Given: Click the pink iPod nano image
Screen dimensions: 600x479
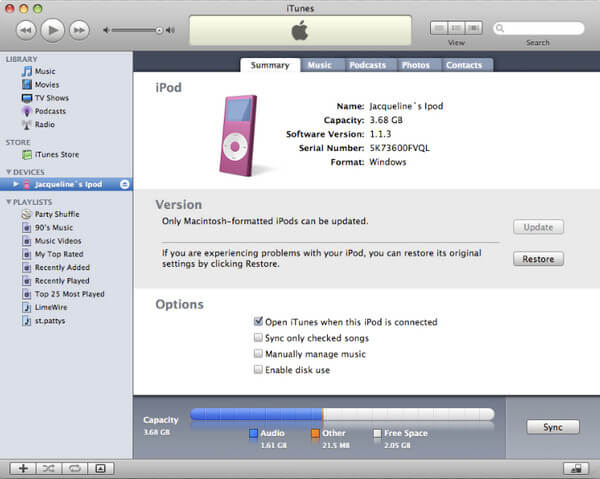Looking at the screenshot, I should point(239,136).
